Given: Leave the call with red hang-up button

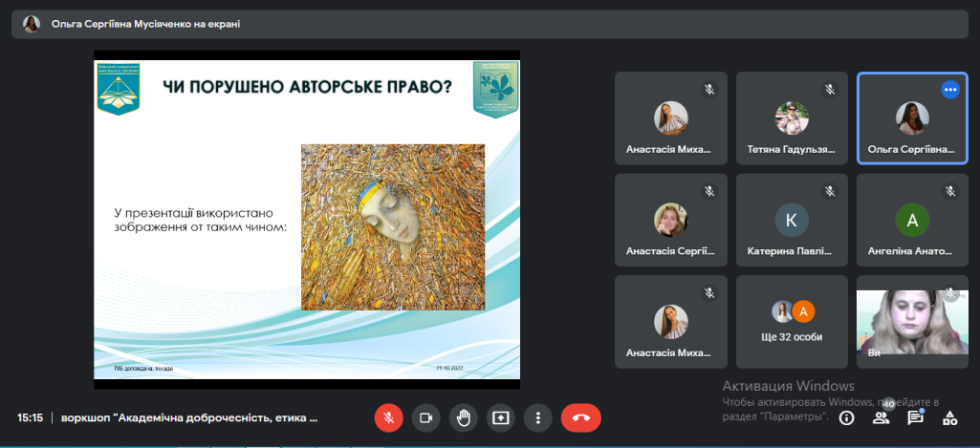Looking at the screenshot, I should (x=580, y=417).
